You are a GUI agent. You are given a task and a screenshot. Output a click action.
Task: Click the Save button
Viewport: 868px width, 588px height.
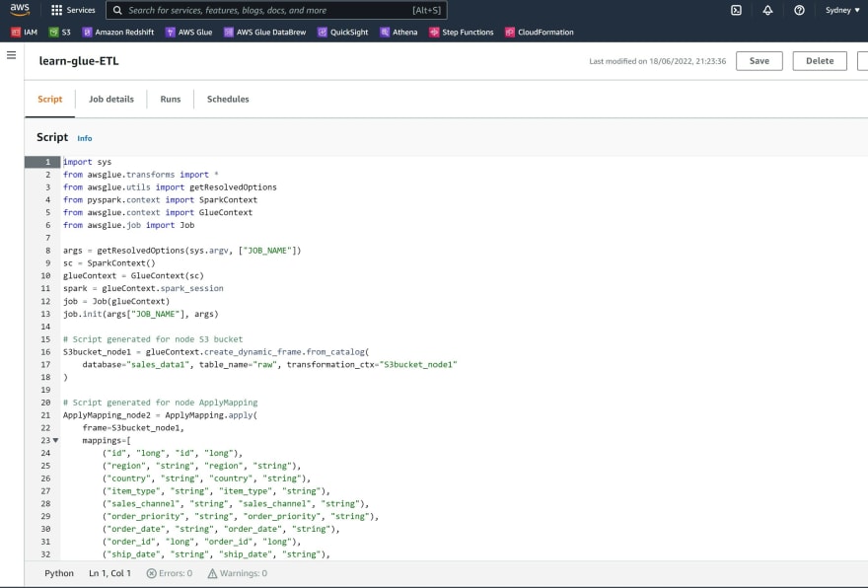759,61
